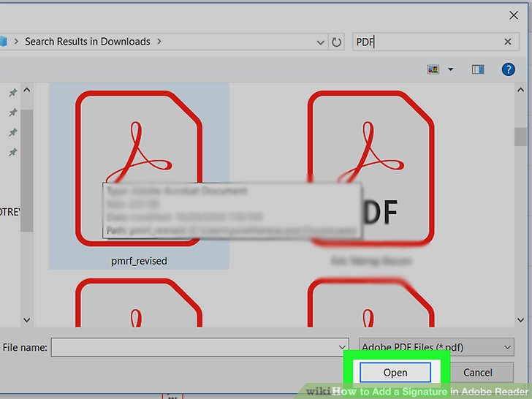Click the first pinned Quick access pin
The image size is (532, 399).
tap(12, 92)
